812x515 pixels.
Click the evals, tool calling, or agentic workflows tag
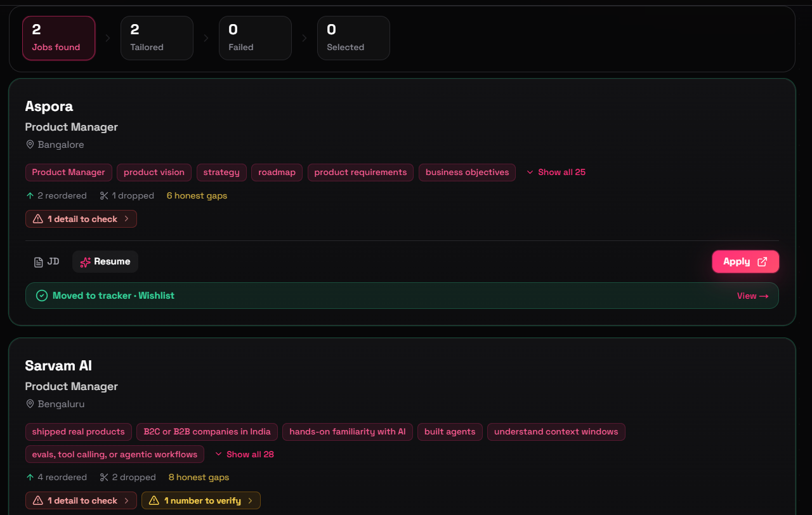(x=115, y=454)
